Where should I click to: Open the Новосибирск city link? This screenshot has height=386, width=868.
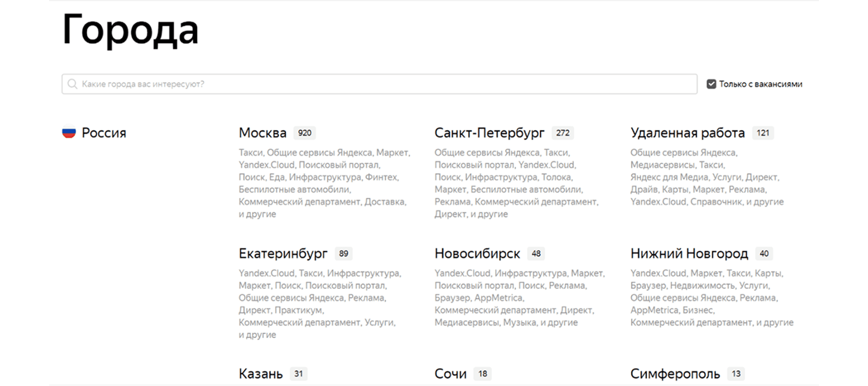point(477,254)
